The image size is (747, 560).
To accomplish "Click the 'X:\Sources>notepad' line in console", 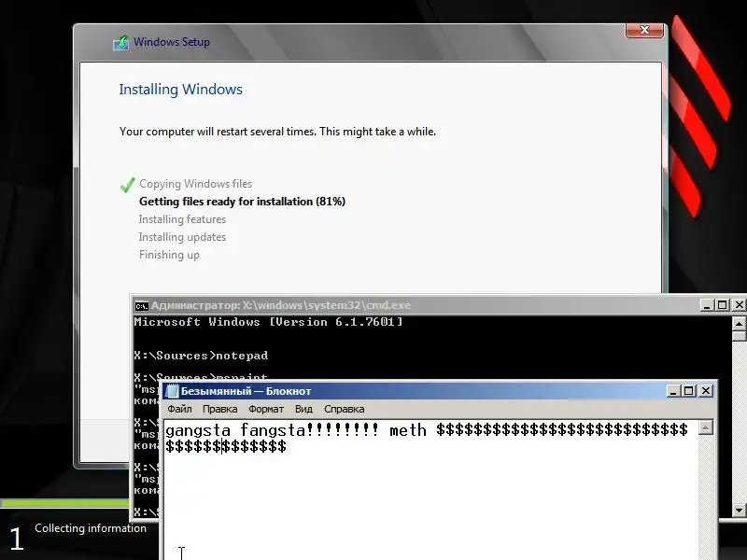I will [201, 356].
